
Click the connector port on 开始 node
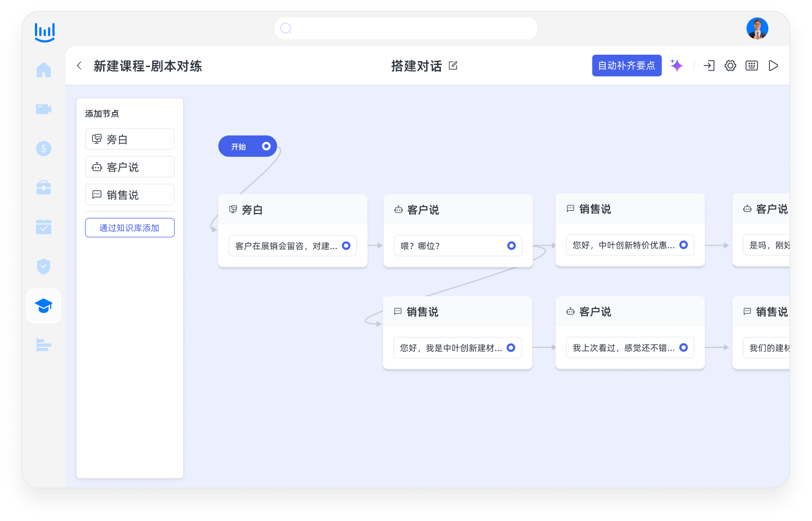click(x=266, y=146)
